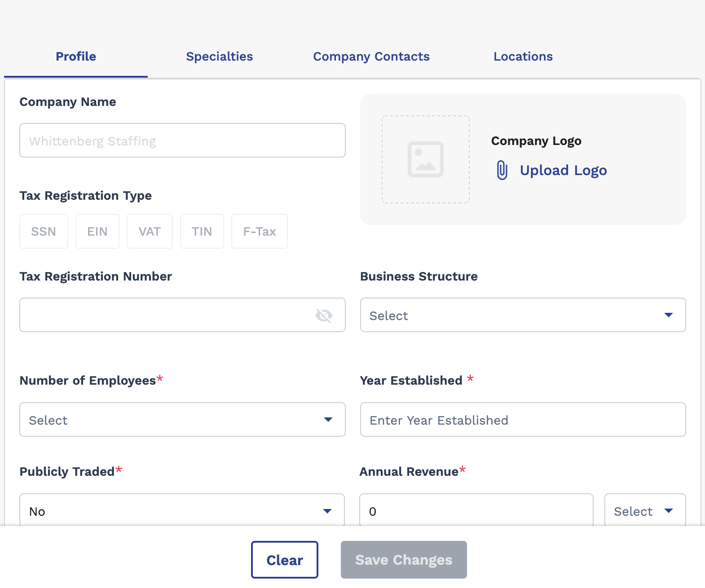705x588 pixels.
Task: Select VAT tax registration type
Action: coord(150,232)
